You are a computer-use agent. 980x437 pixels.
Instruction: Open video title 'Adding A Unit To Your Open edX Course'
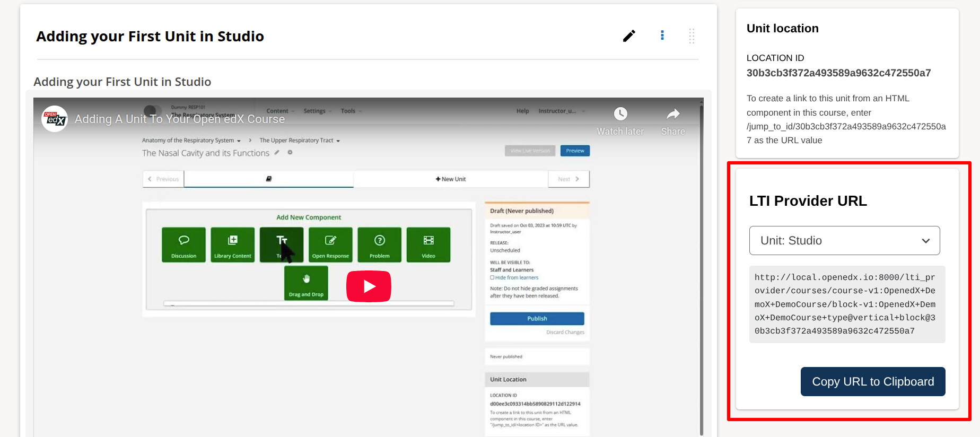tap(180, 119)
